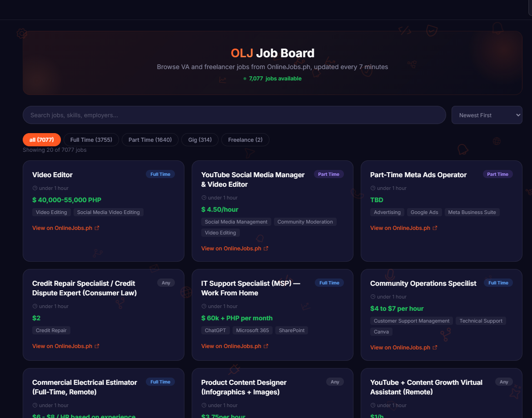This screenshot has width=532, height=418.
Task: Click the clock icon on the Video Editor card
Action: pyautogui.click(x=35, y=188)
